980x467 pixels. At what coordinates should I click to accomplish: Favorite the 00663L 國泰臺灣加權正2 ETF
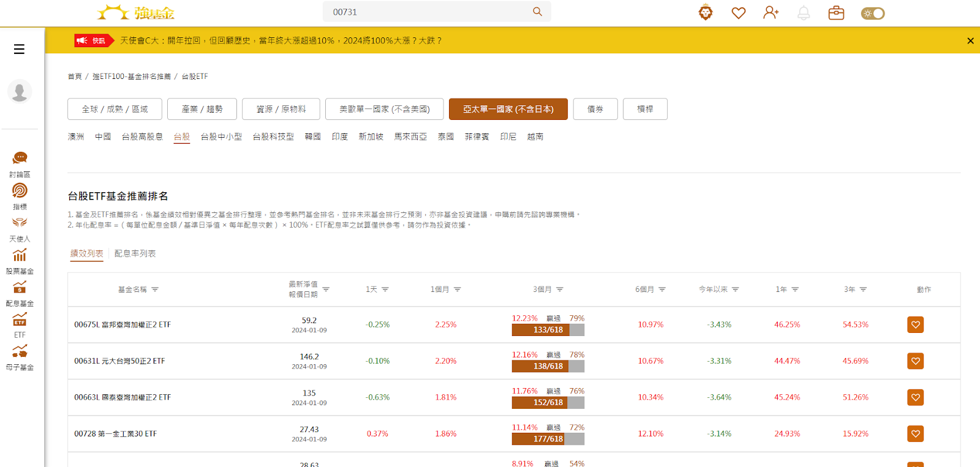916,397
